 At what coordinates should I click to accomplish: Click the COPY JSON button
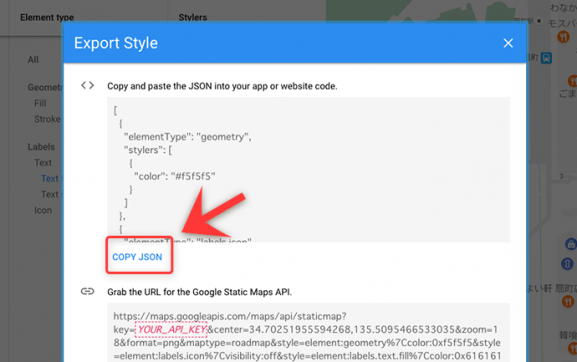tap(137, 257)
